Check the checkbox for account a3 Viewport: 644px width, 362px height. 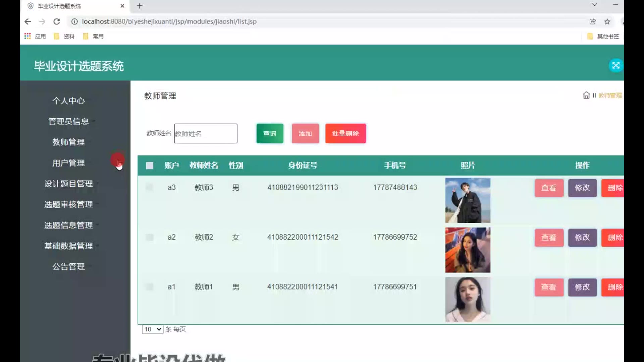(150, 187)
